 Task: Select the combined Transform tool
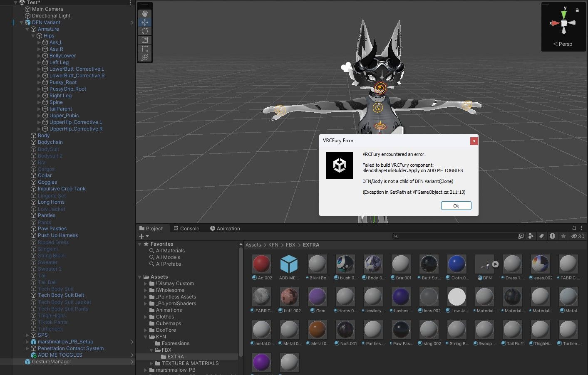click(145, 57)
